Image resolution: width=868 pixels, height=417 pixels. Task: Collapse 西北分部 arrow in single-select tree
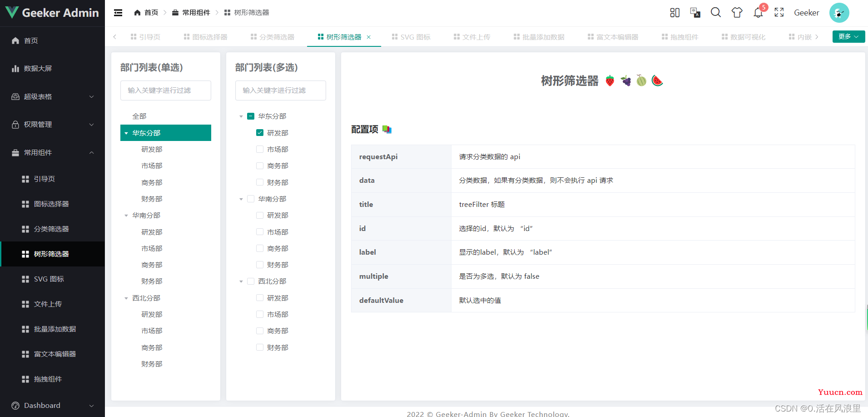(x=126, y=298)
